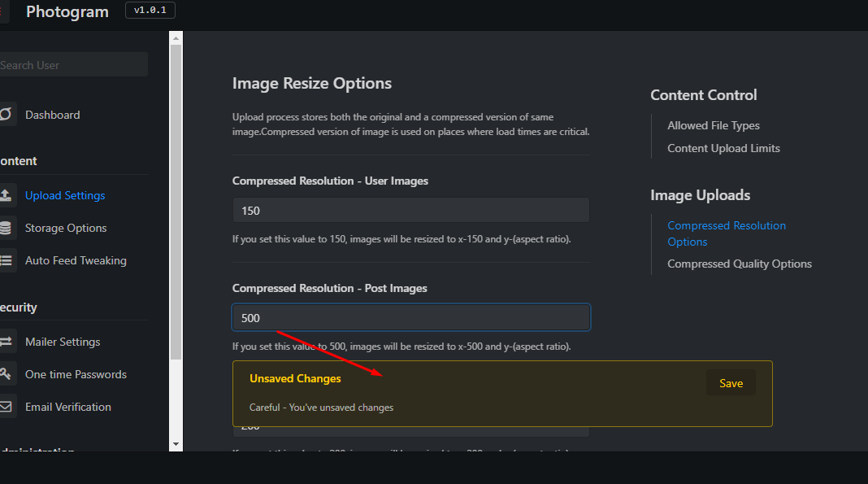Viewport: 868px width, 484px height.
Task: Click the sidebar scrollbar up arrow
Action: 176,38
